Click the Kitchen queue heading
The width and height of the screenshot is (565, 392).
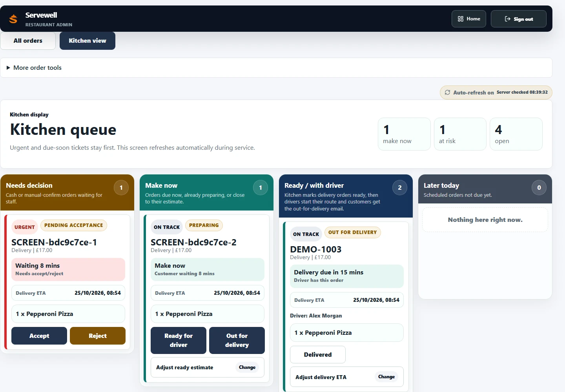coord(63,130)
